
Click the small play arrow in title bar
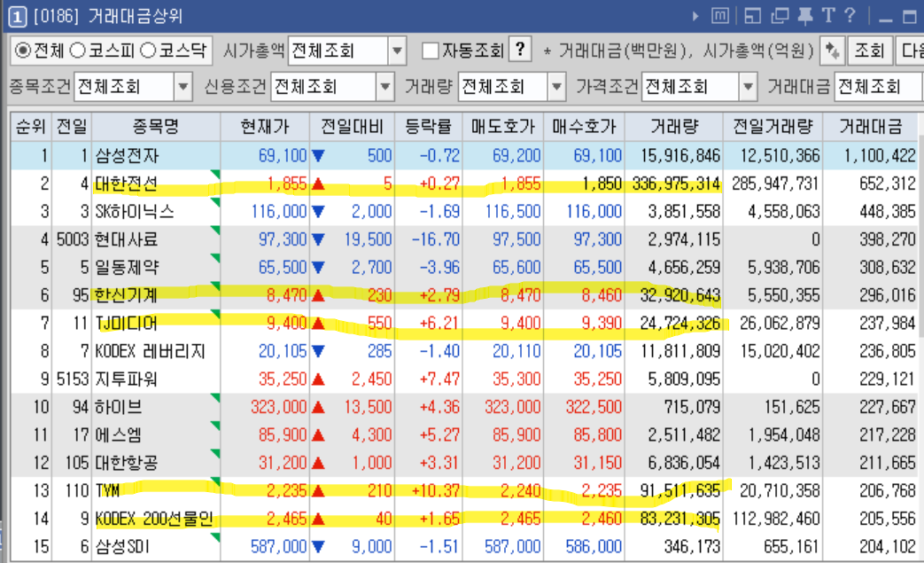(695, 17)
